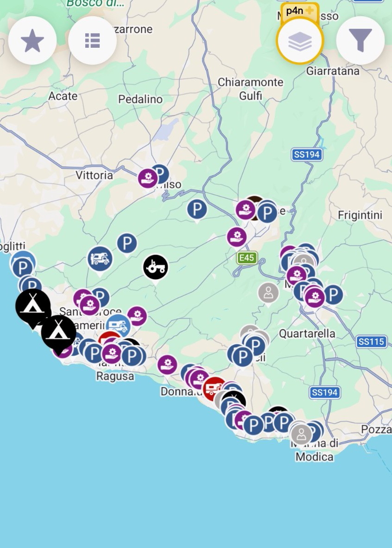This screenshot has height=548, width=392.
Task: Open the red motorhome marker near Donnalucata
Action: [214, 389]
